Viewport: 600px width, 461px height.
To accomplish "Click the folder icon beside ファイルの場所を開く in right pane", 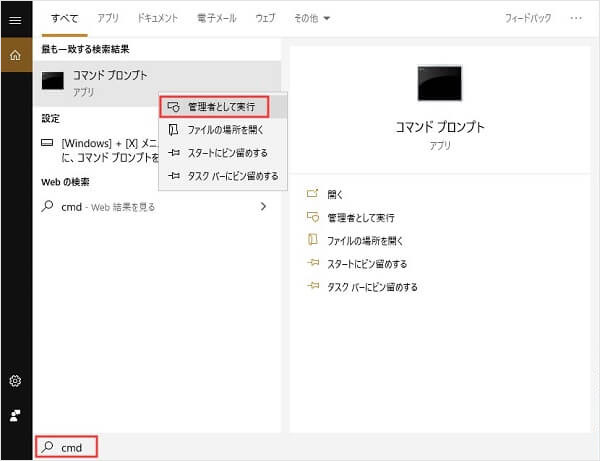I will coord(313,240).
